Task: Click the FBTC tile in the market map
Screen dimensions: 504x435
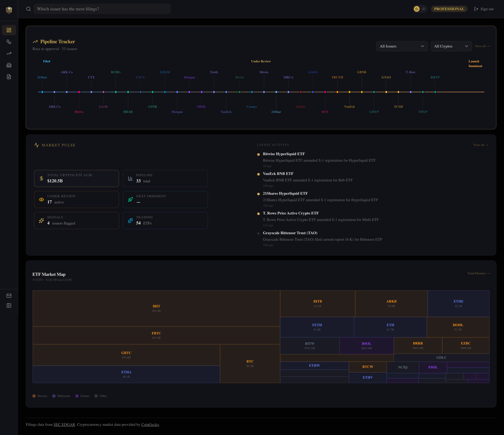Action: (156, 335)
